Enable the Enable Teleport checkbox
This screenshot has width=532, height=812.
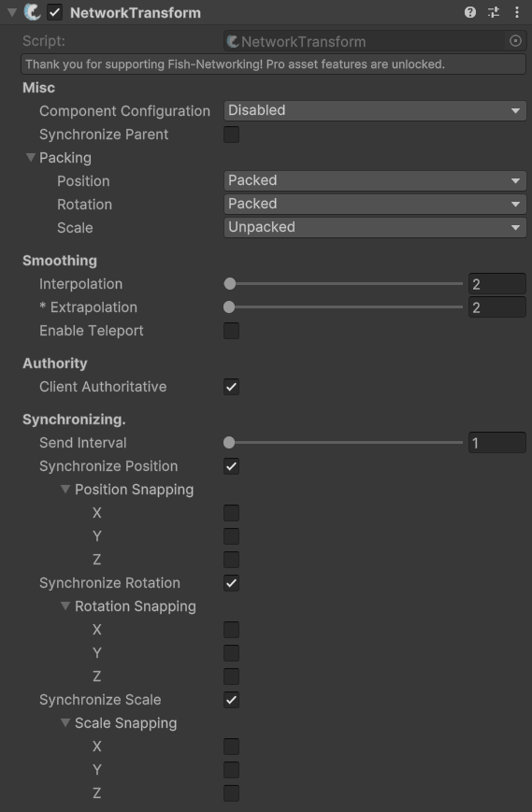[x=232, y=331]
